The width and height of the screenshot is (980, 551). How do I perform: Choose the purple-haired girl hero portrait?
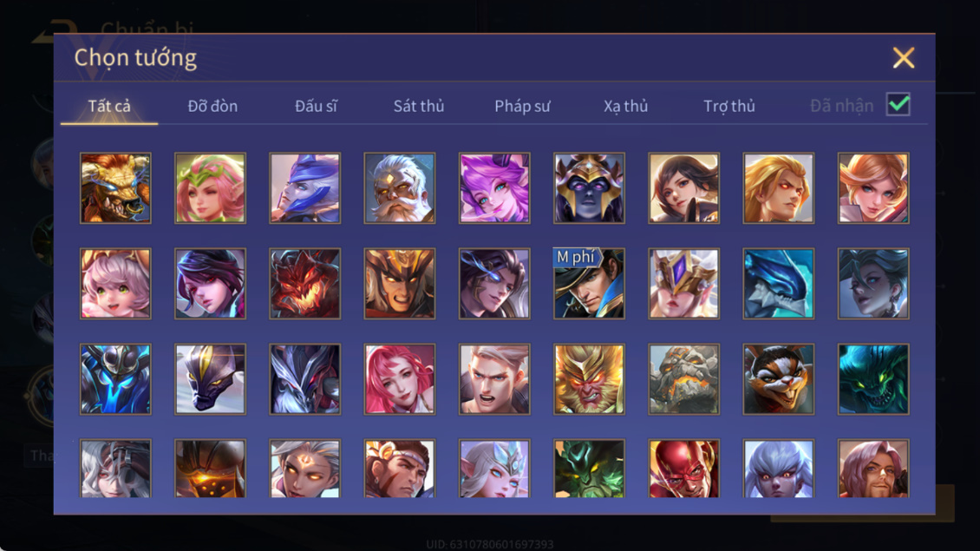pos(494,188)
